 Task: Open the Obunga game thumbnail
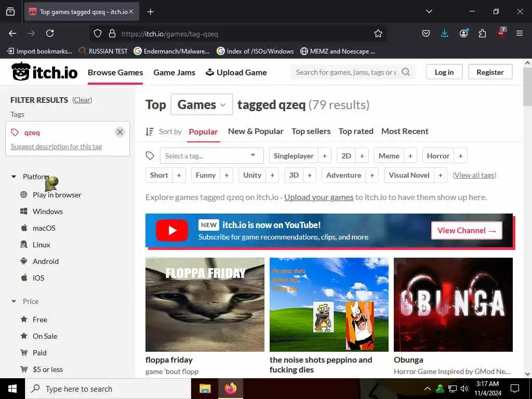click(453, 304)
